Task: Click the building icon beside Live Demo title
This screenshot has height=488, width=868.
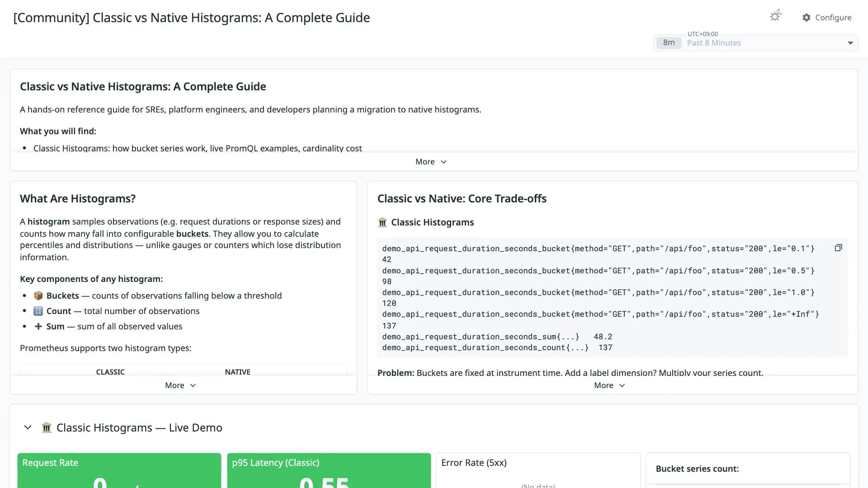Action: pyautogui.click(x=47, y=427)
